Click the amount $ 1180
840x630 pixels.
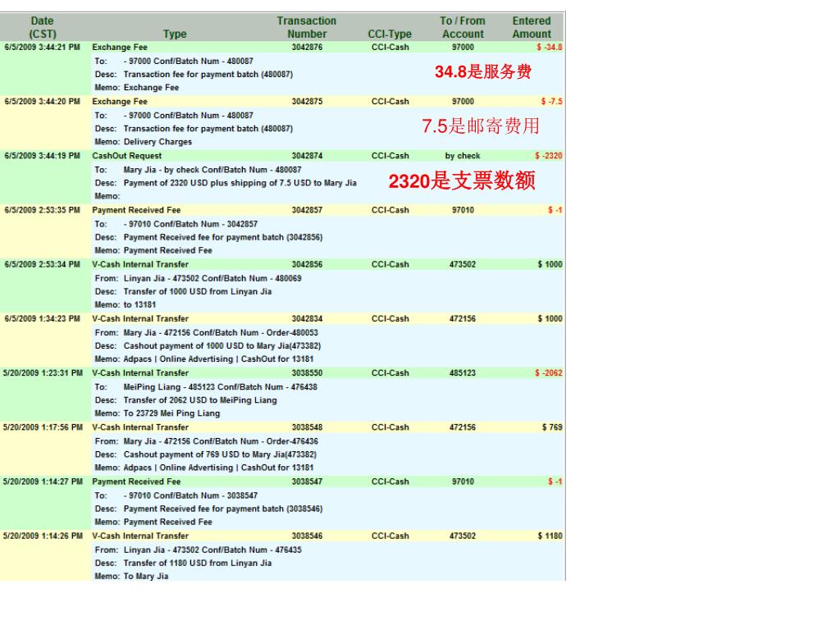coord(550,536)
